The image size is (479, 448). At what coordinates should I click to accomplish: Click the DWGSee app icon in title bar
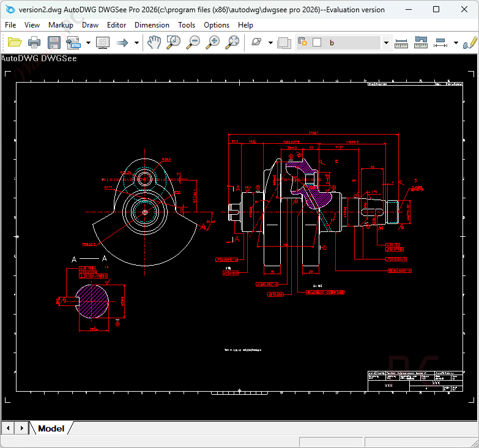point(10,9)
